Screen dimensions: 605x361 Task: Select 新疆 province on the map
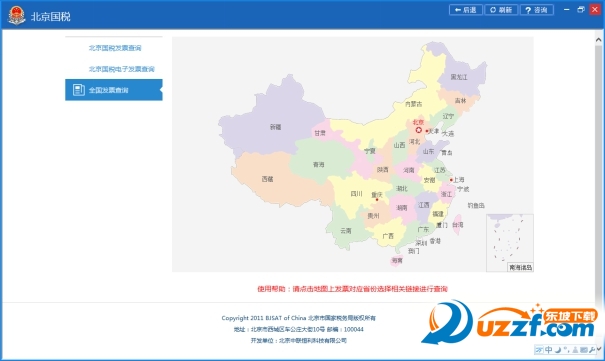(275, 127)
